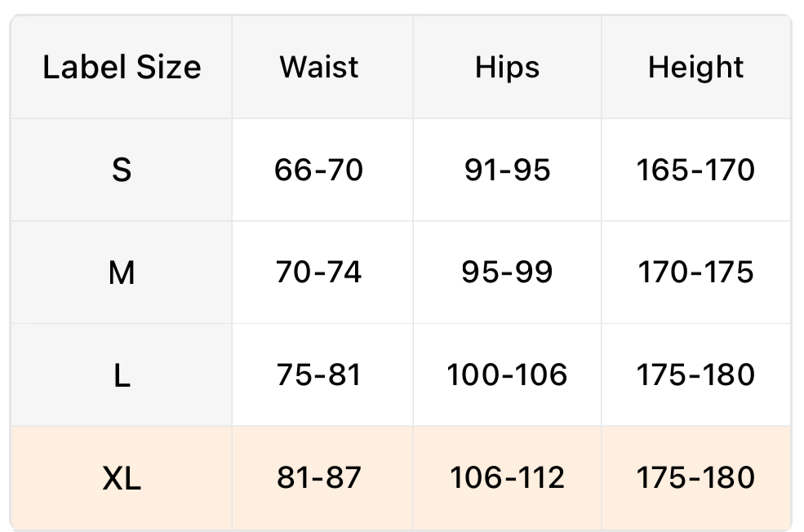
Task: Select hips measurement 100-106
Action: point(507,375)
